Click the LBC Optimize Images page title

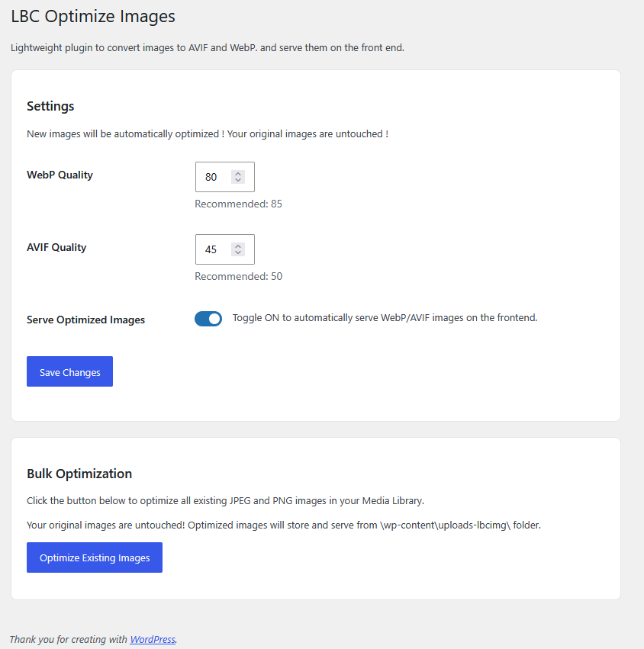(x=93, y=16)
